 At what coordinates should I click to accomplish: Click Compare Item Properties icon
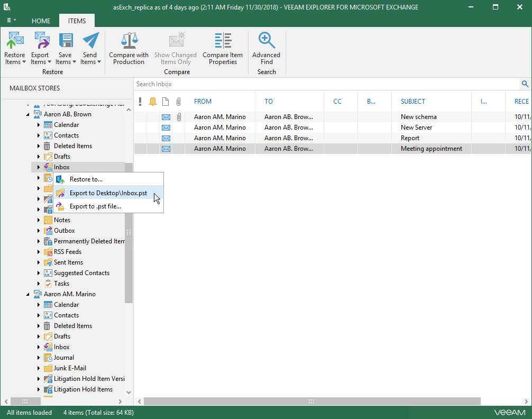click(223, 40)
